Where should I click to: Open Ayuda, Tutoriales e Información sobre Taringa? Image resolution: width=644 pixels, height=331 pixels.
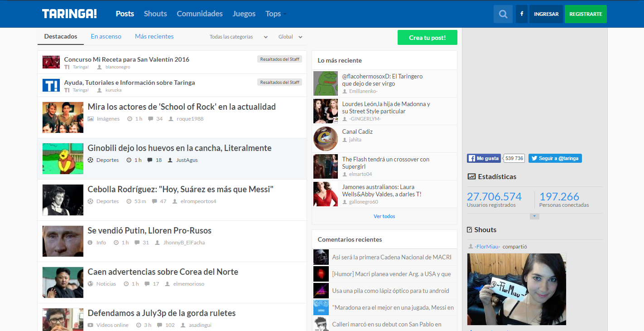[130, 83]
